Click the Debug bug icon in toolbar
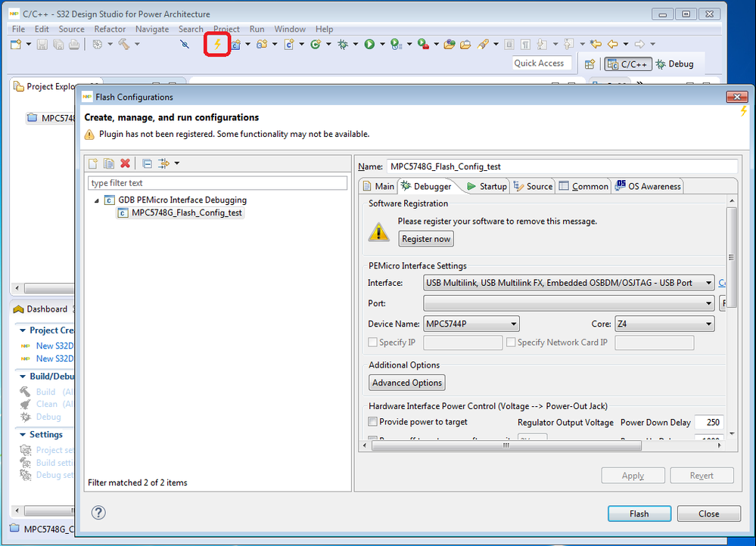This screenshot has height=546, width=756. tap(343, 45)
